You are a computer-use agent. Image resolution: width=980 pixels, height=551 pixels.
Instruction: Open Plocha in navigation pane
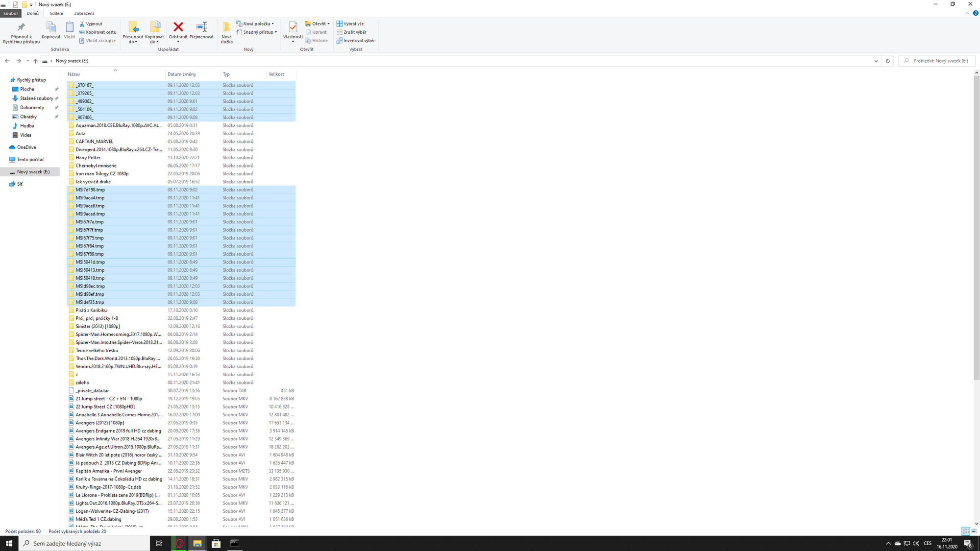point(27,89)
